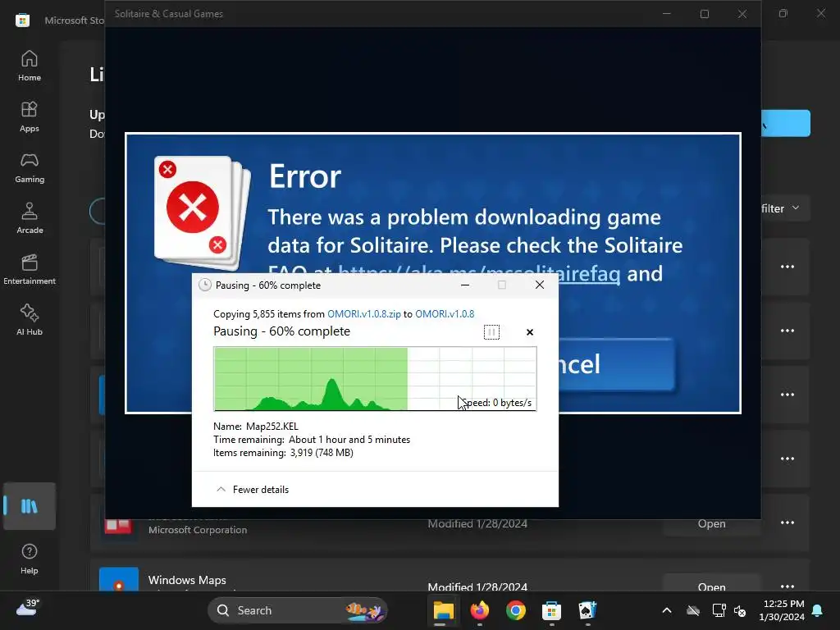The image size is (840, 630).
Task: Click the Windows Maps app thumbnail
Action: pos(119,580)
